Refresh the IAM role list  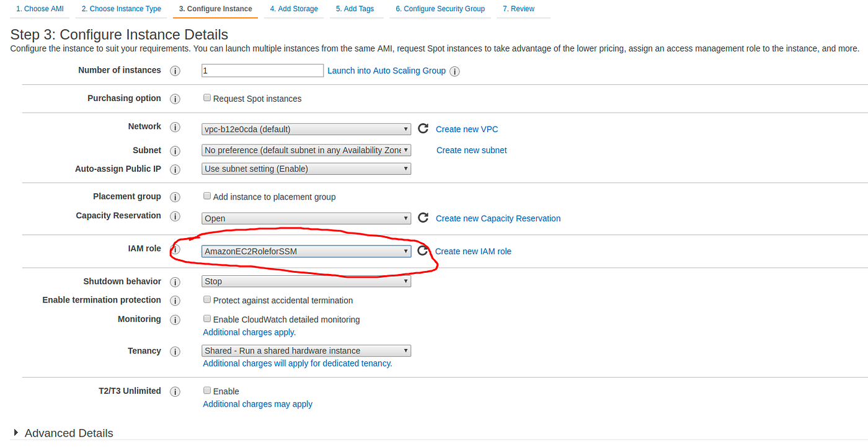pyautogui.click(x=423, y=250)
